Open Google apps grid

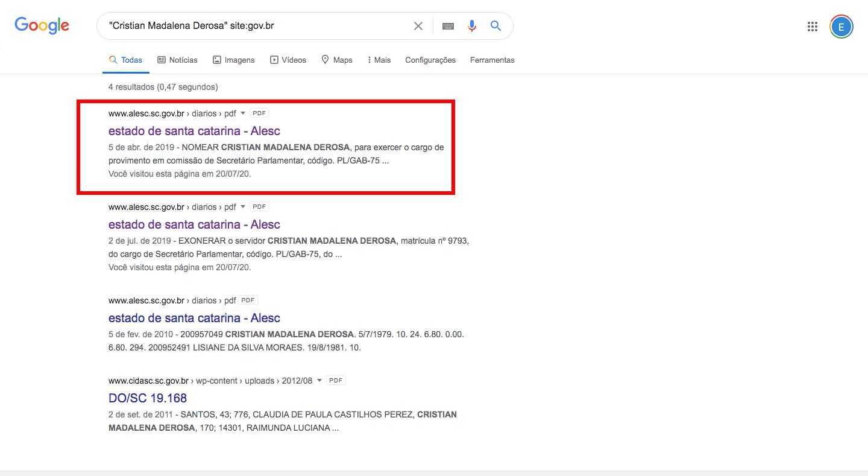pos(813,26)
